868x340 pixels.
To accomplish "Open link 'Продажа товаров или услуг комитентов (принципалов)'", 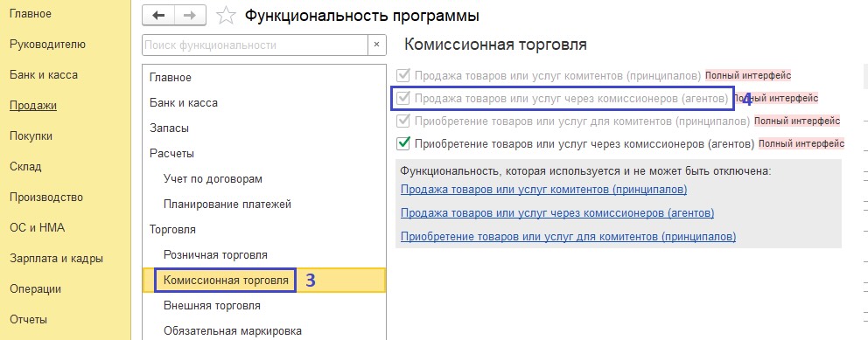I will (x=543, y=190).
